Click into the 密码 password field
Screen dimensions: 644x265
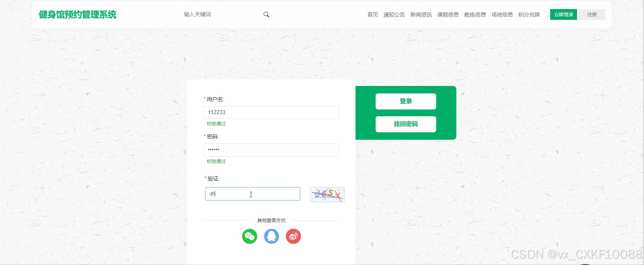coord(271,150)
